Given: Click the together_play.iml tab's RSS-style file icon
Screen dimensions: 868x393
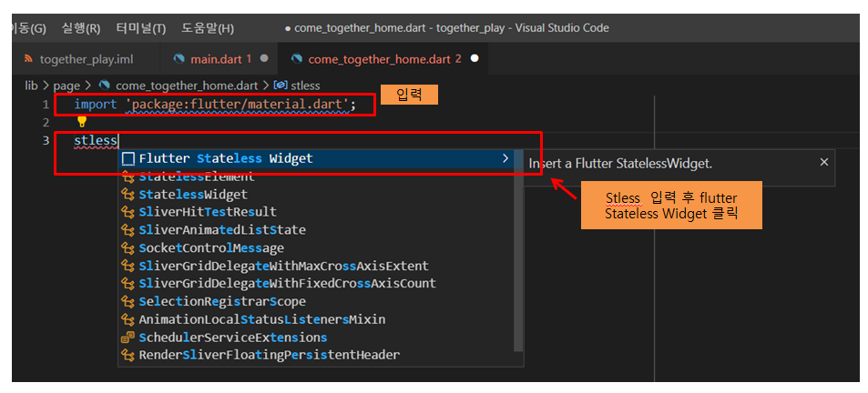Looking at the screenshot, I should pos(29,59).
